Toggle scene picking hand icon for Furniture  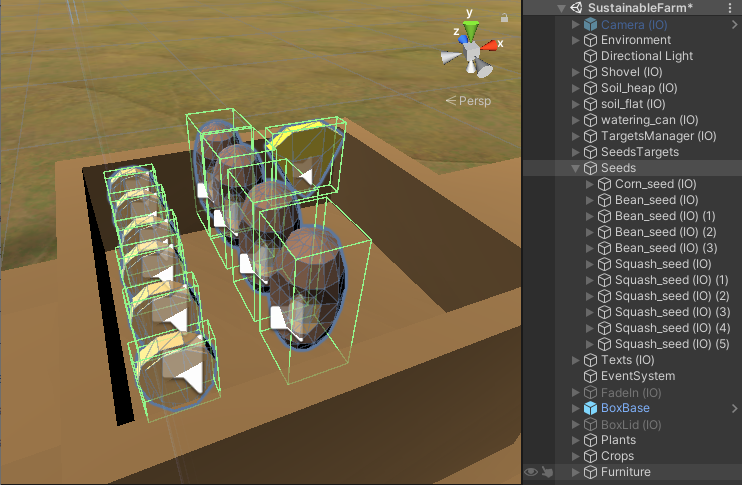[546, 472]
